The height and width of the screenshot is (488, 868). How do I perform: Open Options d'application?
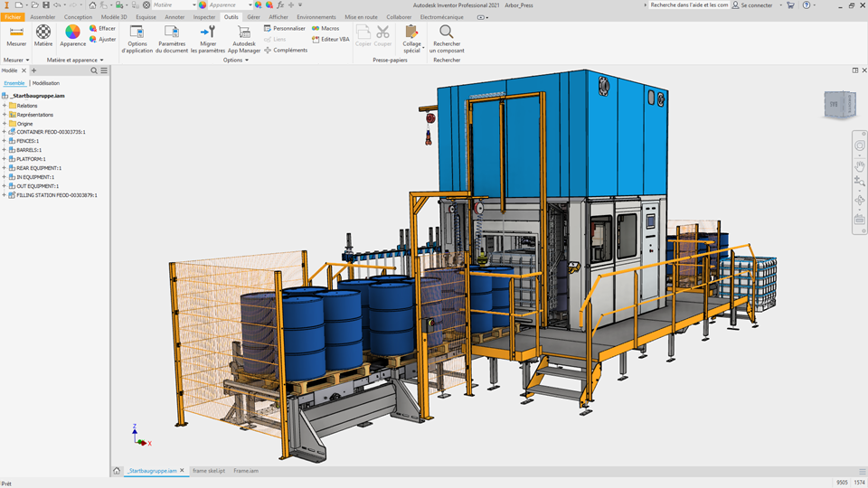tap(137, 33)
